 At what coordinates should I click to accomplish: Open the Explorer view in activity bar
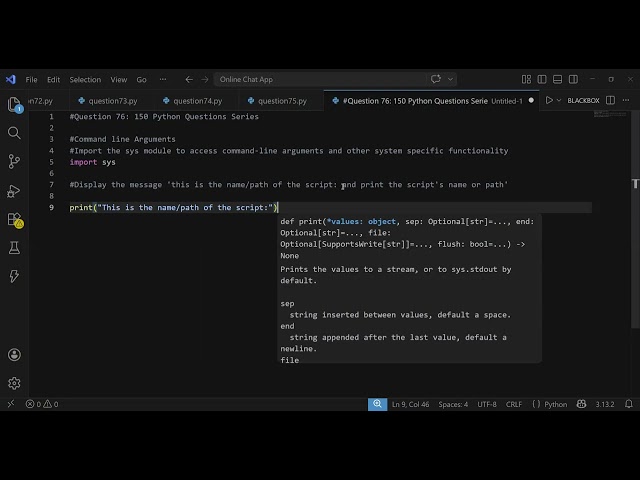(x=14, y=104)
